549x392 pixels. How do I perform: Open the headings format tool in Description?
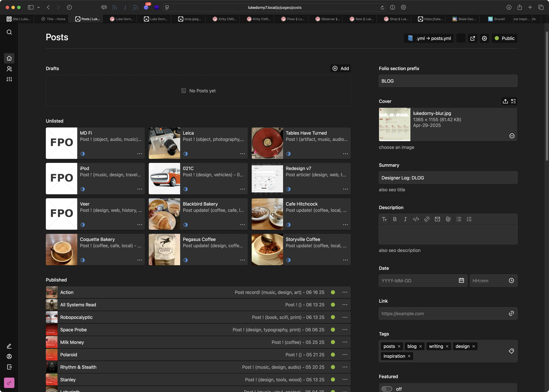[384, 219]
